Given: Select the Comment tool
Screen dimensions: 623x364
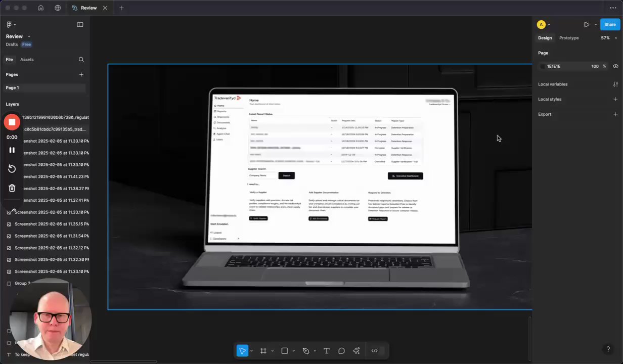Looking at the screenshot, I should coord(341,351).
